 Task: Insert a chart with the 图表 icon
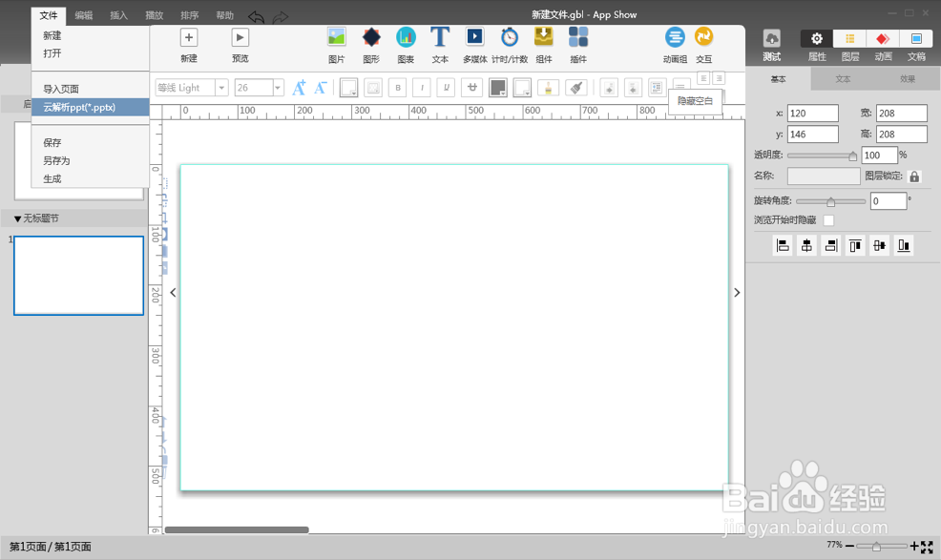[406, 37]
